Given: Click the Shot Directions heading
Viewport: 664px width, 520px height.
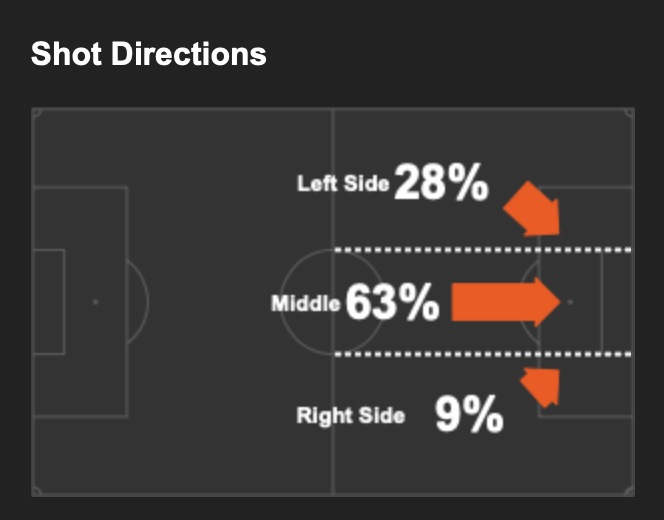Looking at the screenshot, I should click(149, 54).
